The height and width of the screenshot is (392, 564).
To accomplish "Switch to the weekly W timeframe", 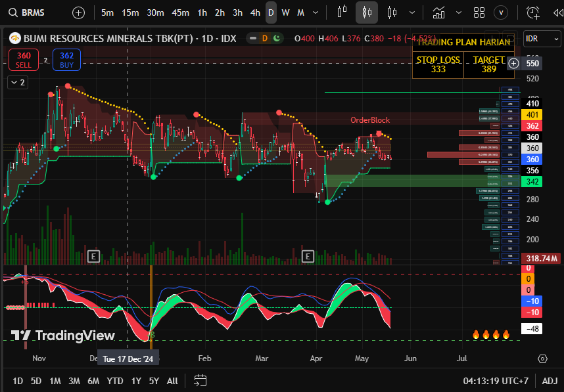I will [285, 12].
